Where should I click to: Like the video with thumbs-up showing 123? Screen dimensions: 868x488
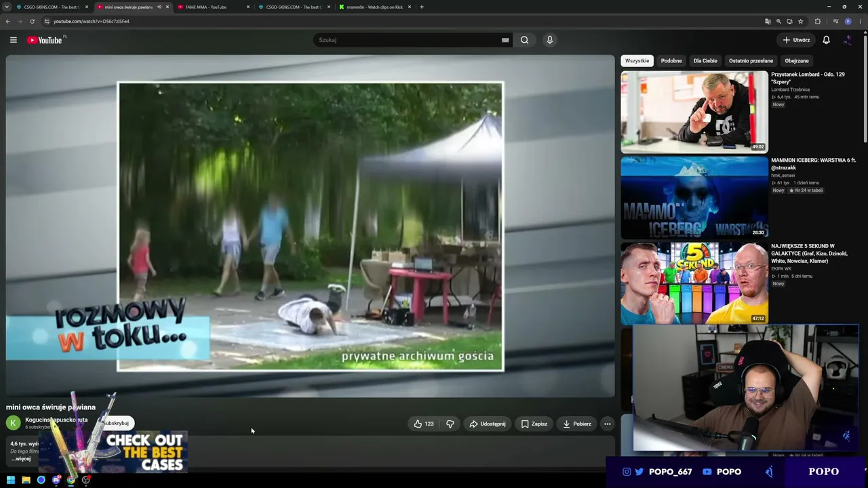point(424,424)
